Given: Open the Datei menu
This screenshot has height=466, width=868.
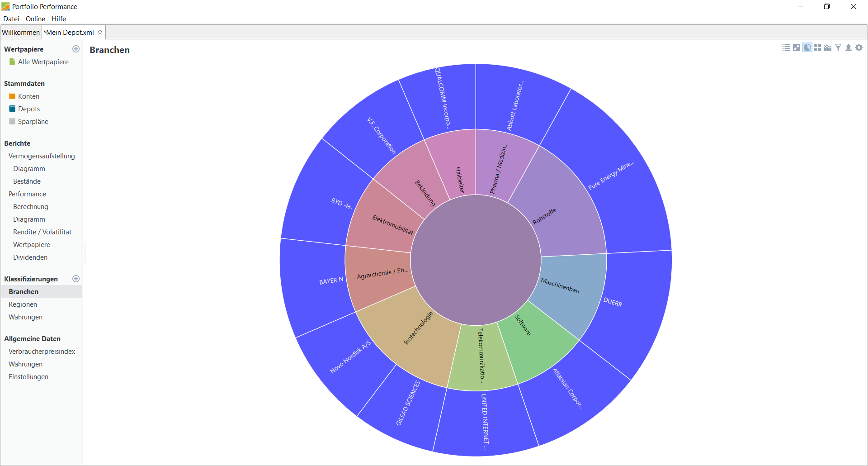Looking at the screenshot, I should pyautogui.click(x=11, y=19).
